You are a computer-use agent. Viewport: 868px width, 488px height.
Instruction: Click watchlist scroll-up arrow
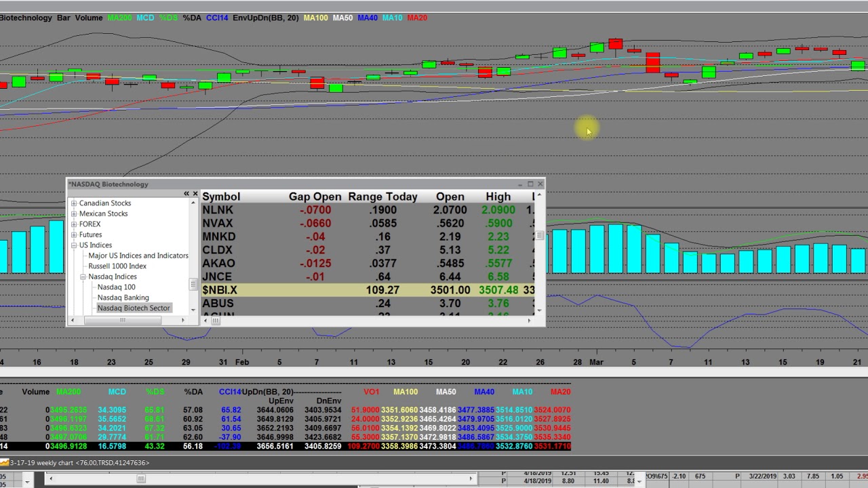point(540,196)
